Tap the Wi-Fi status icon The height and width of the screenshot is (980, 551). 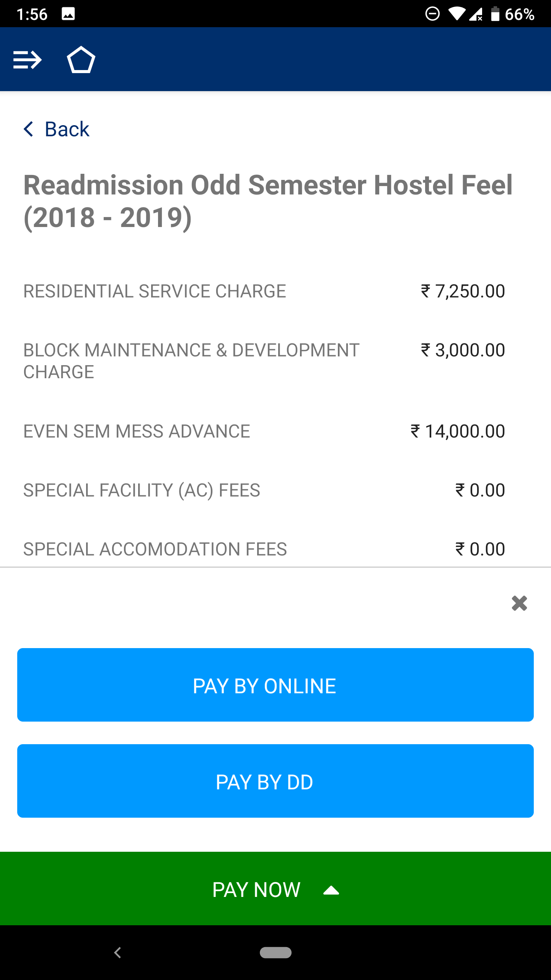(456, 14)
